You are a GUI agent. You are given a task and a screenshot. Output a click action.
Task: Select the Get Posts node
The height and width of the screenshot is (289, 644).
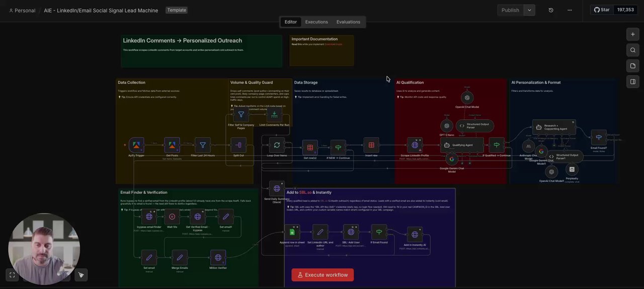tap(172, 145)
